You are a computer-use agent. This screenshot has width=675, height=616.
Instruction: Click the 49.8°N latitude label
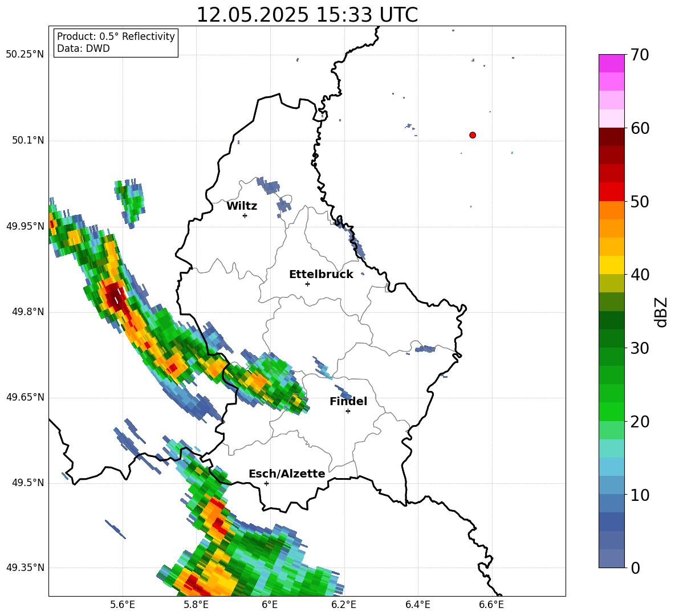coord(28,312)
